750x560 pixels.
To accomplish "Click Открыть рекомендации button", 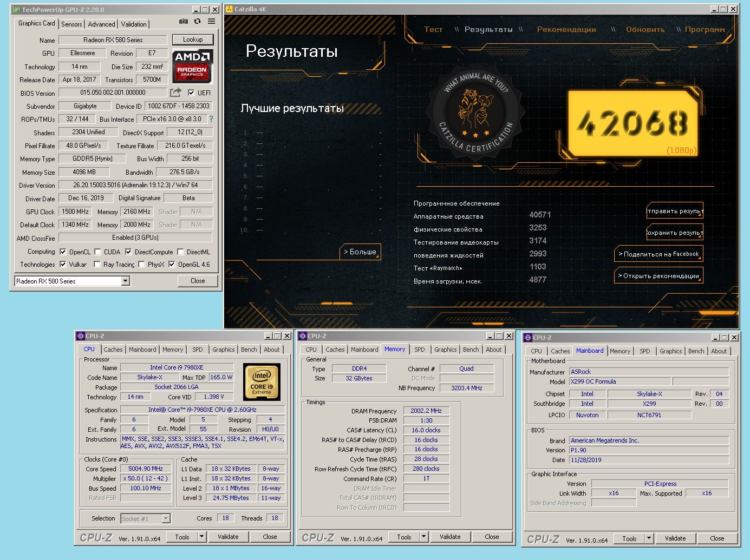I will pyautogui.click(x=658, y=275).
